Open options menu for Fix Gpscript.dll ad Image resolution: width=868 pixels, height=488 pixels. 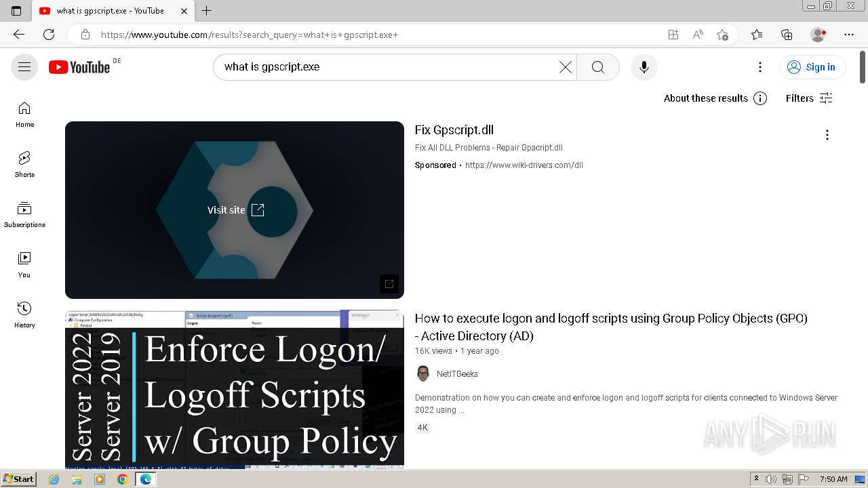tap(827, 135)
